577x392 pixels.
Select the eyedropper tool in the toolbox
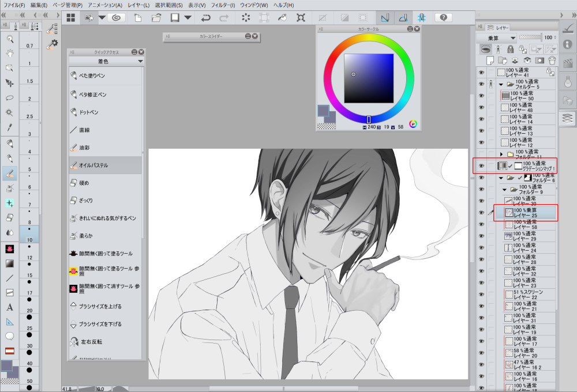click(9, 127)
